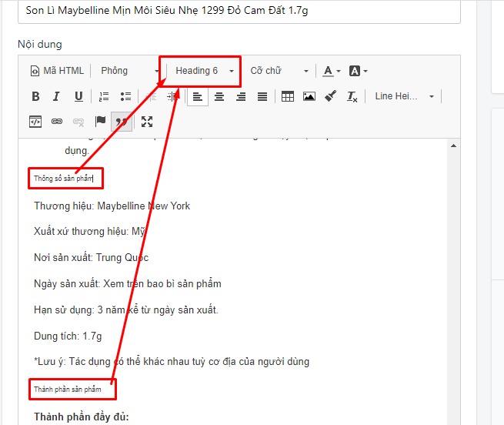This screenshot has height=425, width=504.
Task: Place cursor in 'Thông số sản phẩm' heading
Action: click(64, 179)
